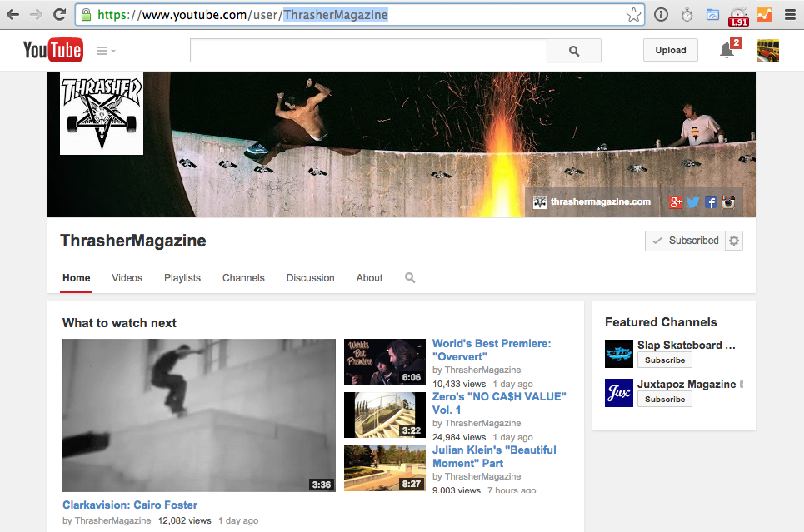The height and width of the screenshot is (532, 804).
Task: Click the YouTube search box
Action: (x=368, y=50)
